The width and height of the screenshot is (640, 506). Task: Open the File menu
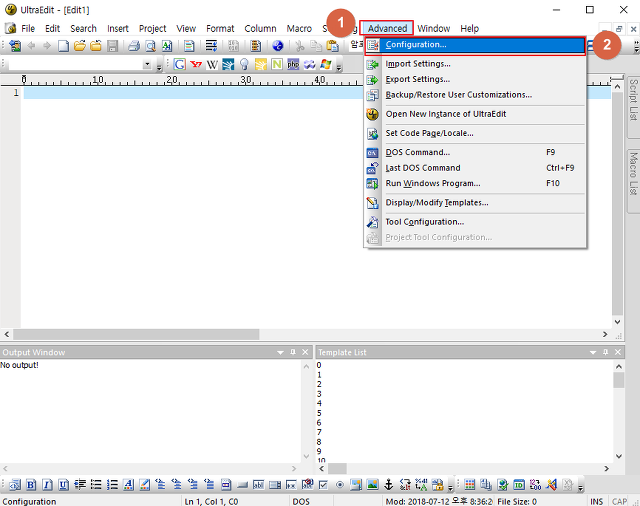pos(28,29)
